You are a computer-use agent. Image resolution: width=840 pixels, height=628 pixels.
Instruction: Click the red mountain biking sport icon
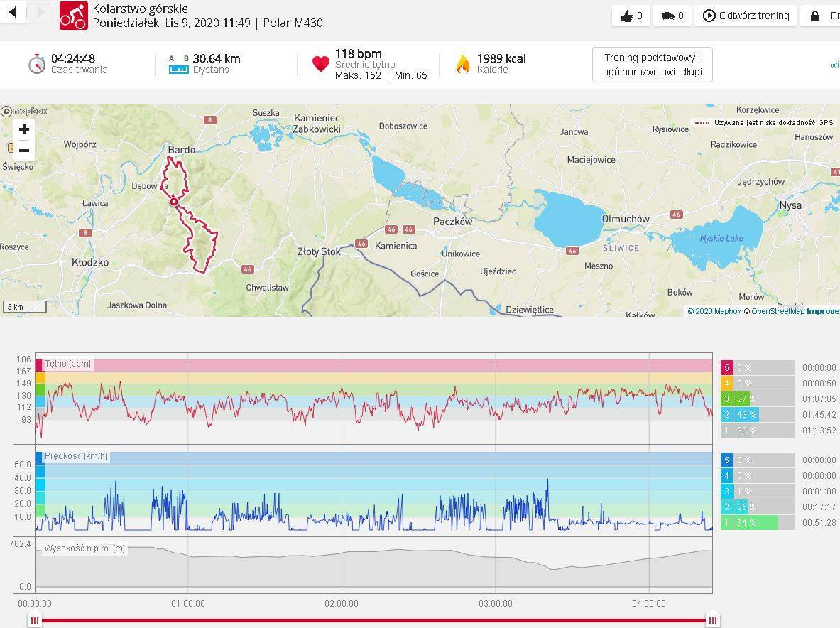pos(73,16)
